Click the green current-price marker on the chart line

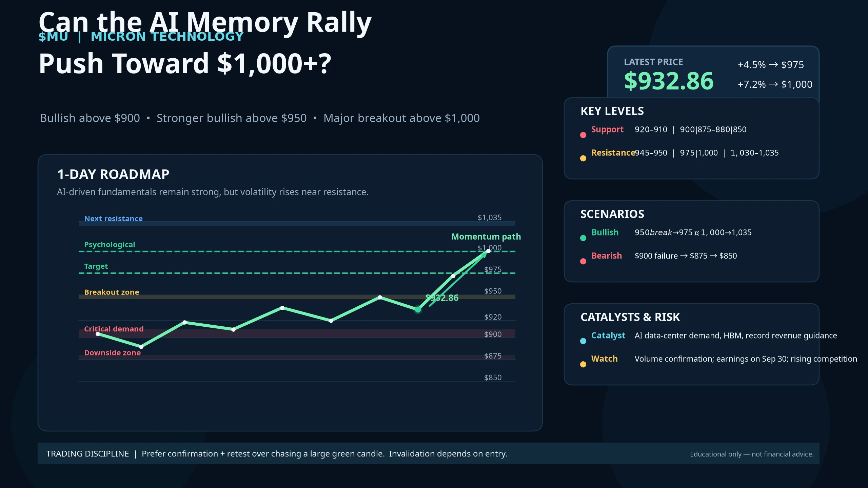coord(418,310)
